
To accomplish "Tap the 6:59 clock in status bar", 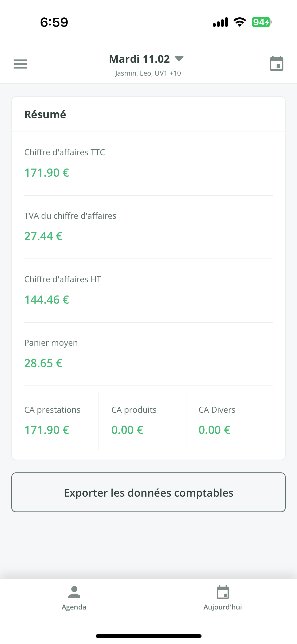I will (54, 22).
